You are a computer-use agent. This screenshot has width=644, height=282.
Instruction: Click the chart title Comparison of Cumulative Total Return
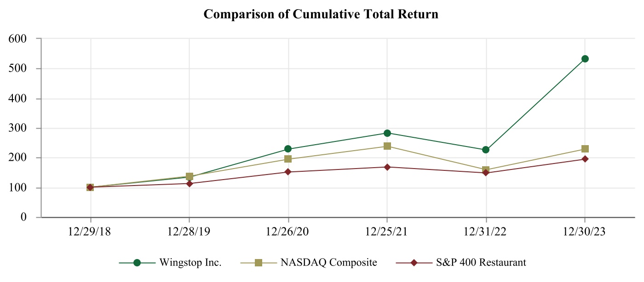321,14
